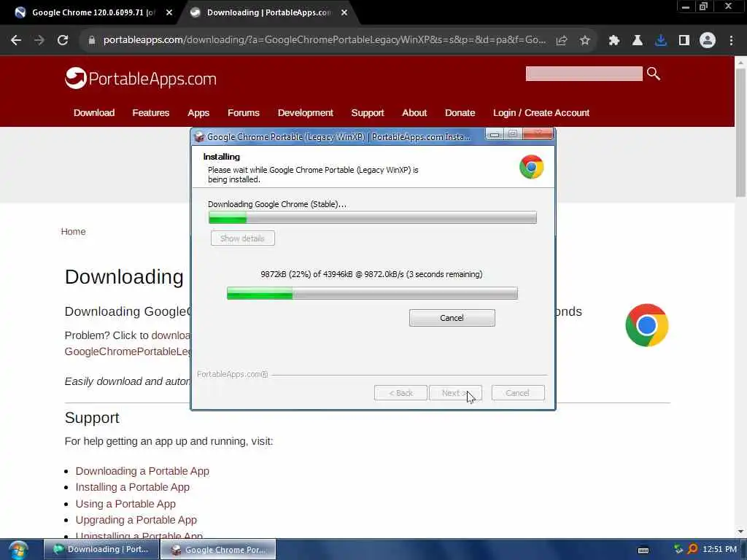747x560 pixels.
Task: Click the installer title bar box icon
Action: [199, 137]
